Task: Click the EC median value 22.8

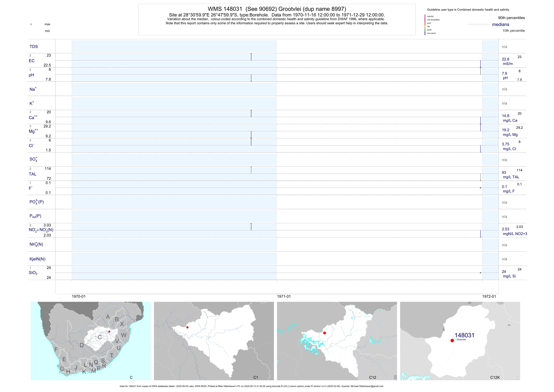Action: 505,59
